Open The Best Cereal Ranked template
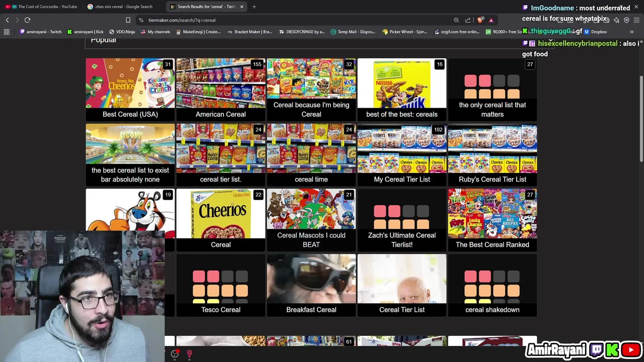This screenshot has width=644, height=362. click(492, 220)
